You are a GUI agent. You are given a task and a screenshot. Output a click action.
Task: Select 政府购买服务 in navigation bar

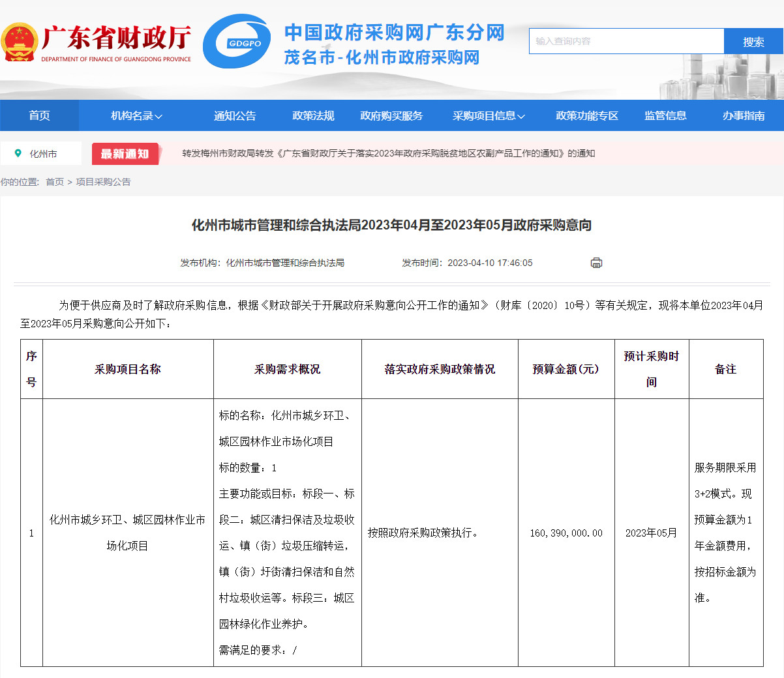coord(391,115)
